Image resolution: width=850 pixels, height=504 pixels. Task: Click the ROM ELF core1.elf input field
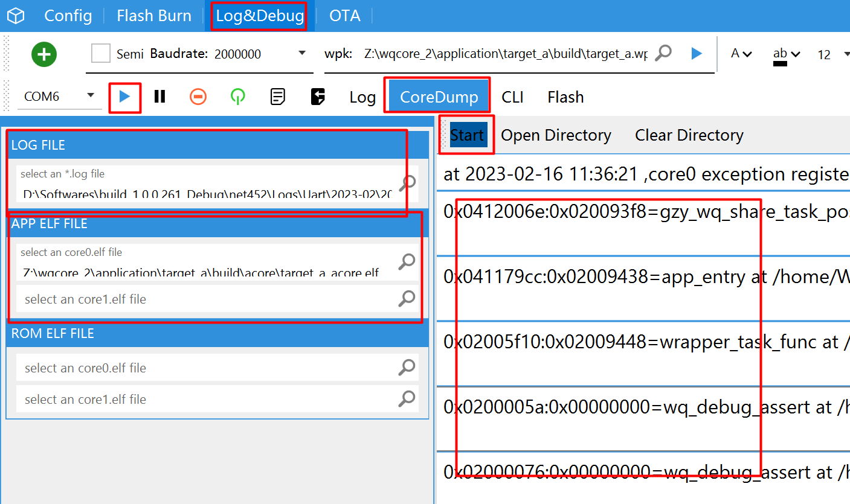211,399
